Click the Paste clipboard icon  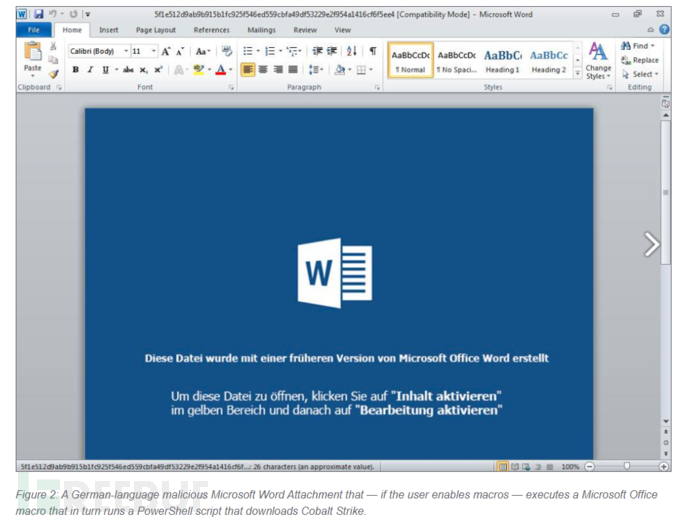click(33, 51)
